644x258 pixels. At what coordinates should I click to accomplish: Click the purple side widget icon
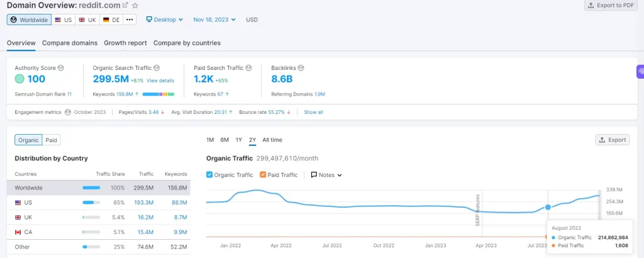tap(640, 72)
